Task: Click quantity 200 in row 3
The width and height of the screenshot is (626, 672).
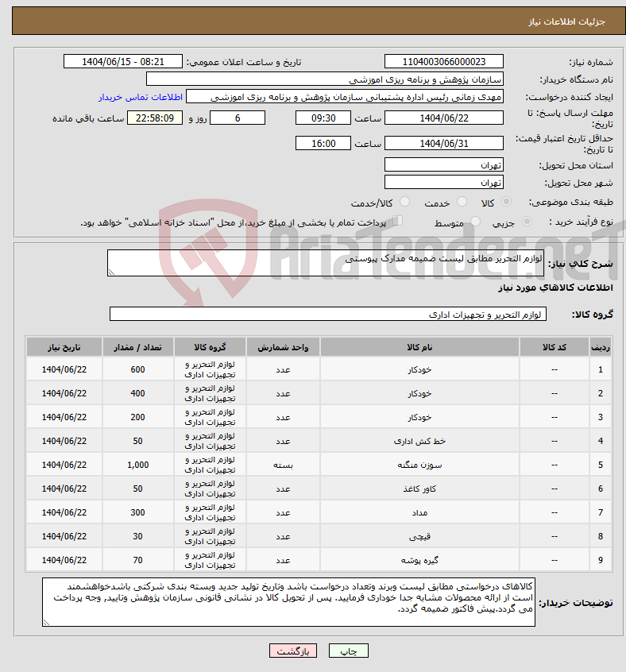Action: pos(137,417)
